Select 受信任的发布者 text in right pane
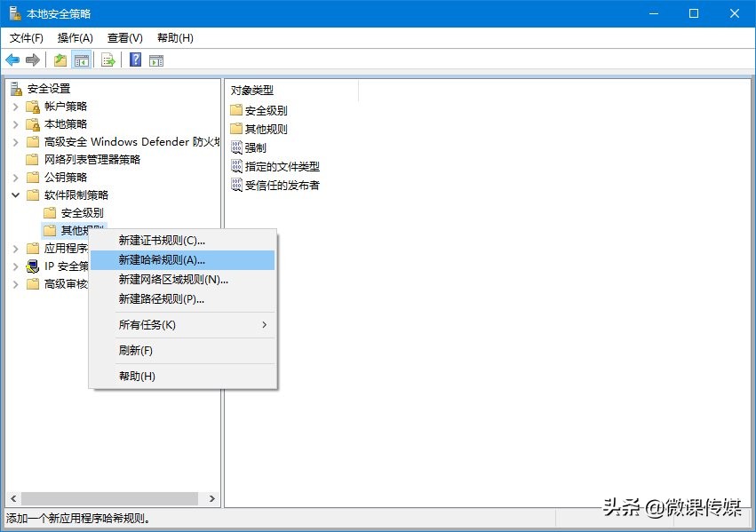756x532 pixels. [282, 186]
